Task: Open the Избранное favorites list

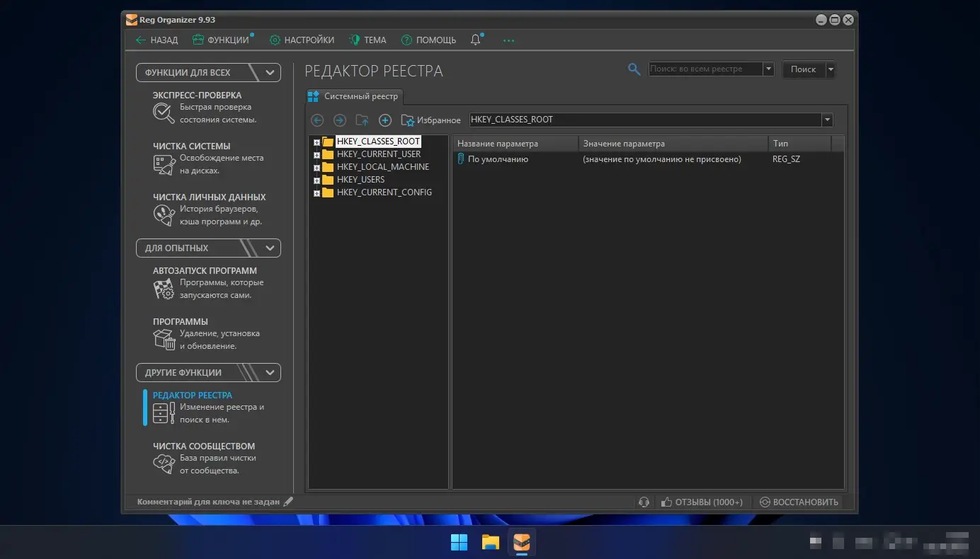Action: 431,120
